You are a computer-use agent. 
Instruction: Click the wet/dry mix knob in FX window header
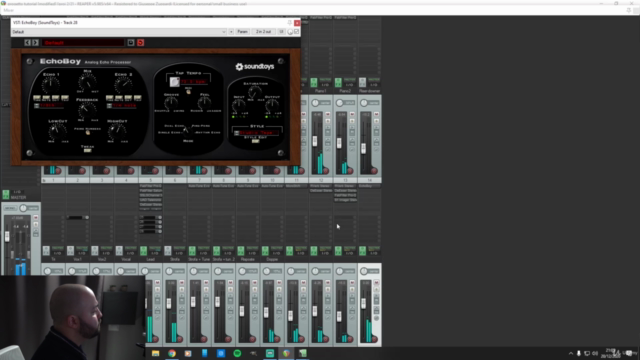click(x=290, y=32)
